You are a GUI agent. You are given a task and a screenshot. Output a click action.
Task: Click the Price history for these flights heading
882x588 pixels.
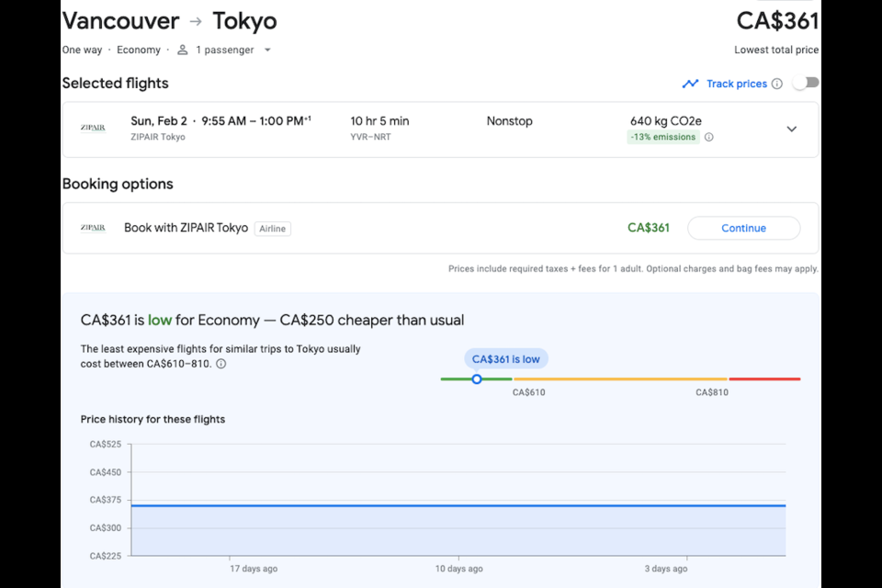click(x=153, y=419)
